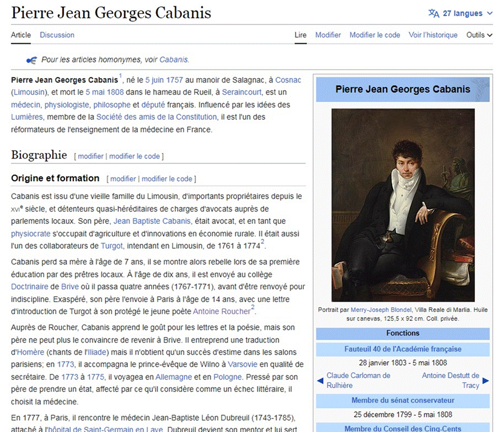Viewport: 504px width, 432px height.
Task: Follow the Lumières link
Action: (x=26, y=117)
